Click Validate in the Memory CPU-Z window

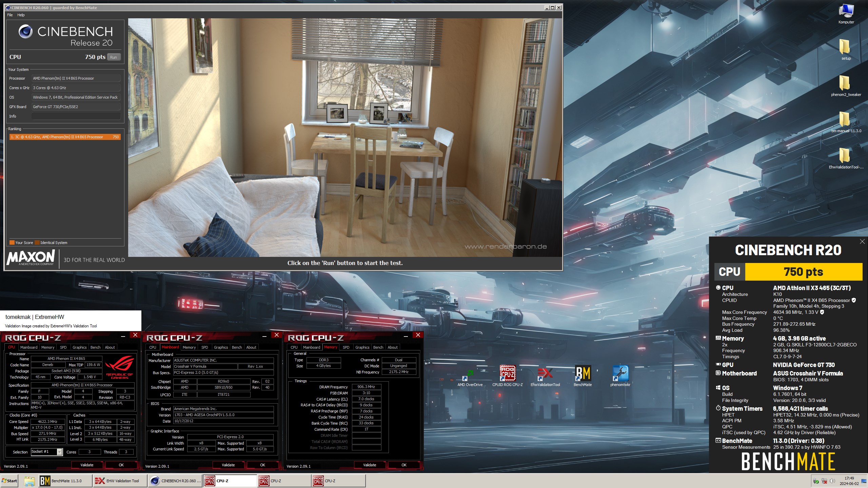point(370,465)
